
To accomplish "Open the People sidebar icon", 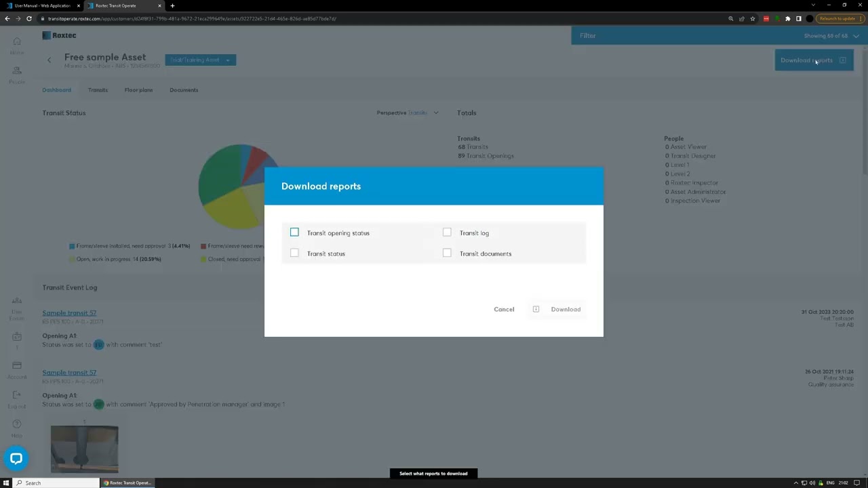I will pyautogui.click(x=17, y=75).
